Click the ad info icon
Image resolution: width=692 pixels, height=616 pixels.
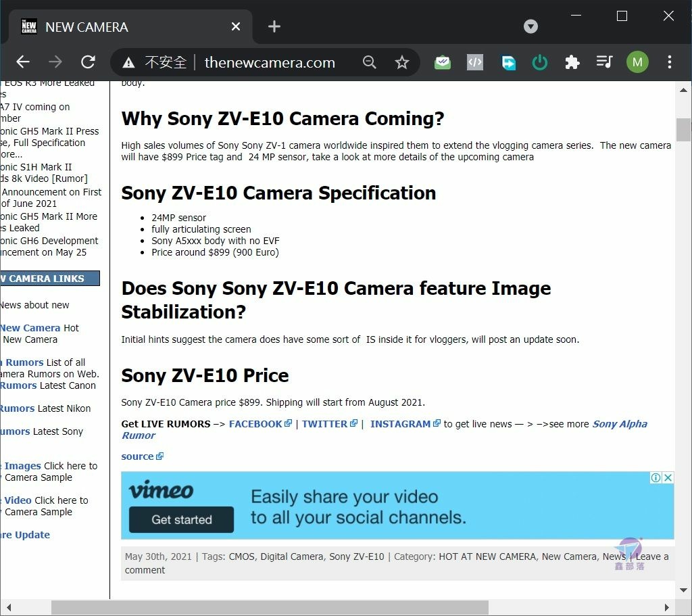click(656, 477)
